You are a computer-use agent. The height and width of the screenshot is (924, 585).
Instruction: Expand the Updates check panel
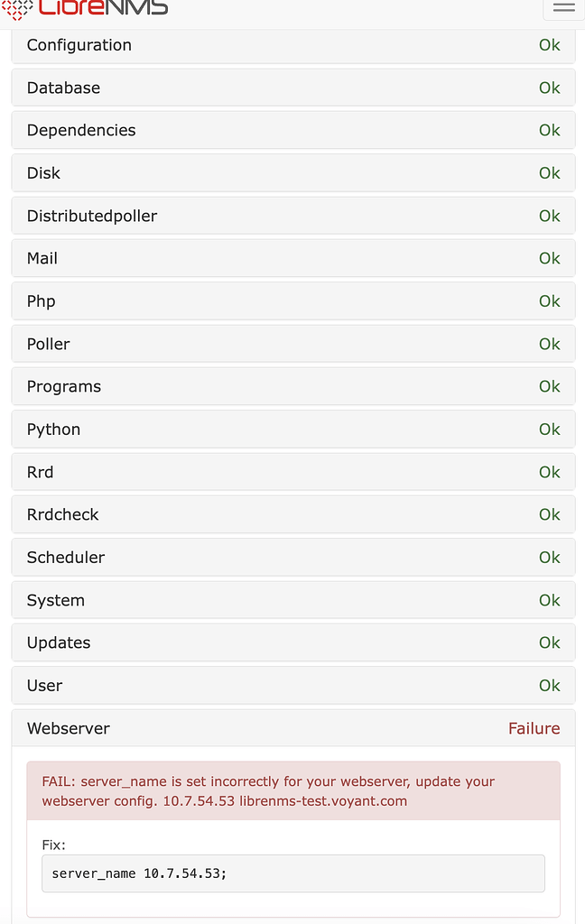[292, 642]
